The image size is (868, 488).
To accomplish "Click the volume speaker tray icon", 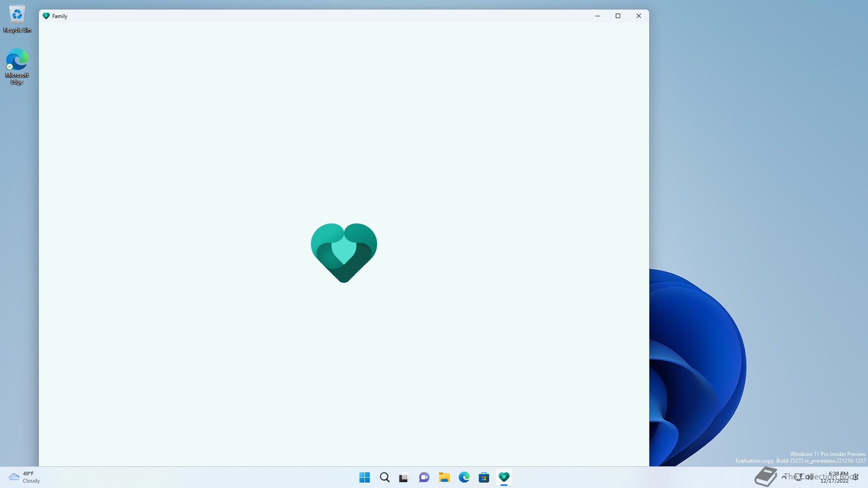I will point(809,477).
